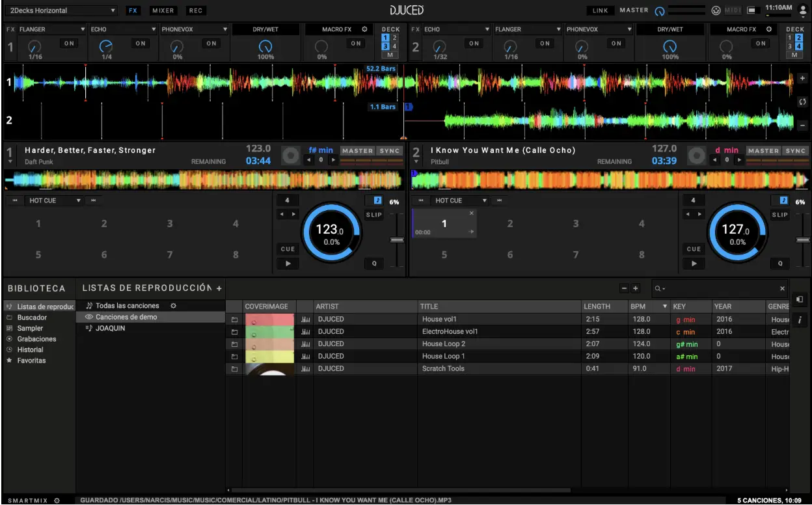Select Sampler in the library sidebar
Image resolution: width=812 pixels, height=505 pixels.
pos(30,328)
